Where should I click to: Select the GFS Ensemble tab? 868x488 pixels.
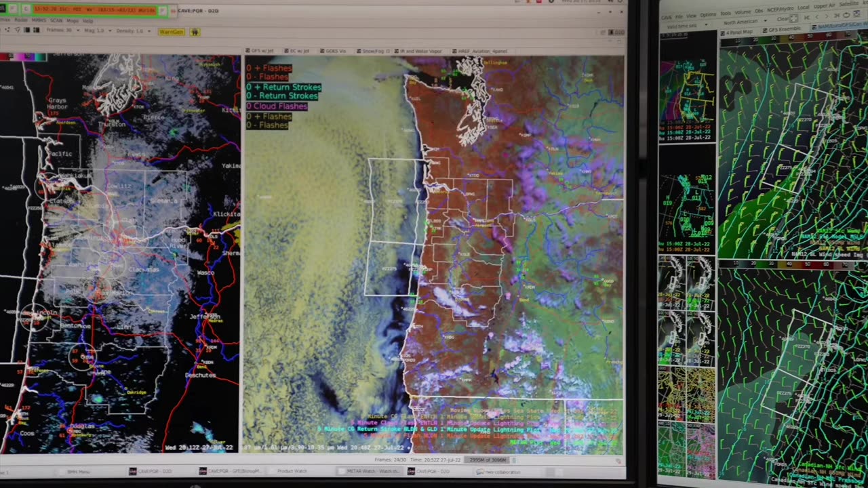tap(782, 30)
